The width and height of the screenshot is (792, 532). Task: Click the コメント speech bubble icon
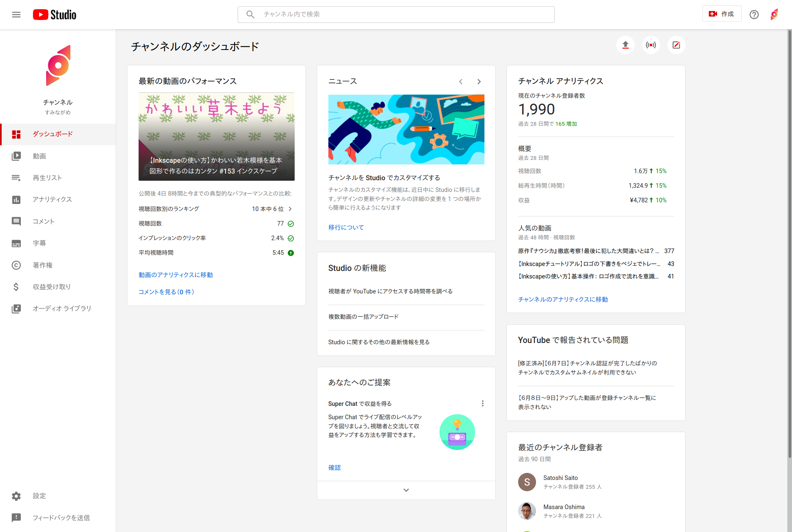pos(16,221)
